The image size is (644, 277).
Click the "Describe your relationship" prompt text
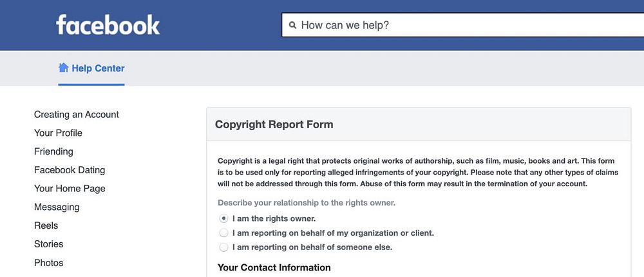point(306,202)
